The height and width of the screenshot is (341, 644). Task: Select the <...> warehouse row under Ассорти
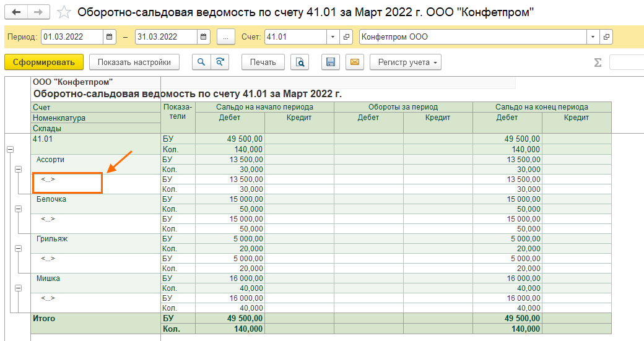[48, 179]
